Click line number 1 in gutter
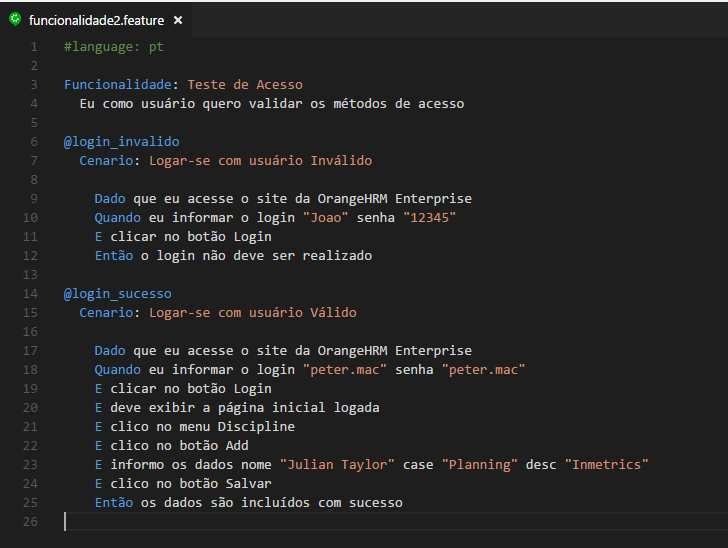 [x=34, y=47]
